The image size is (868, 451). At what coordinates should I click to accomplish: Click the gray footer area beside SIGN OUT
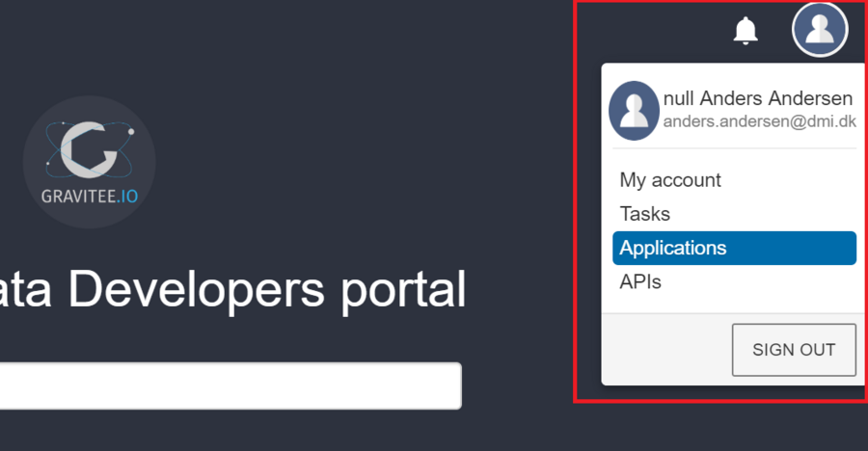665,349
